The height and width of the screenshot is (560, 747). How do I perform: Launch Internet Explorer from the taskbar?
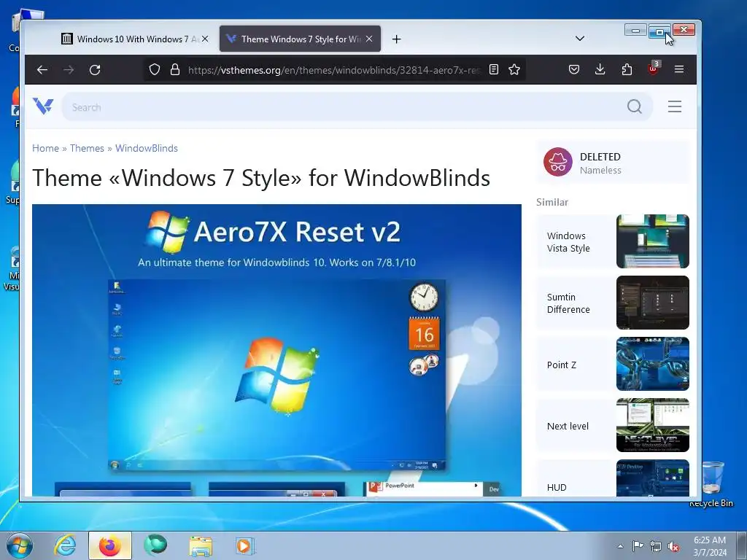tap(65, 545)
